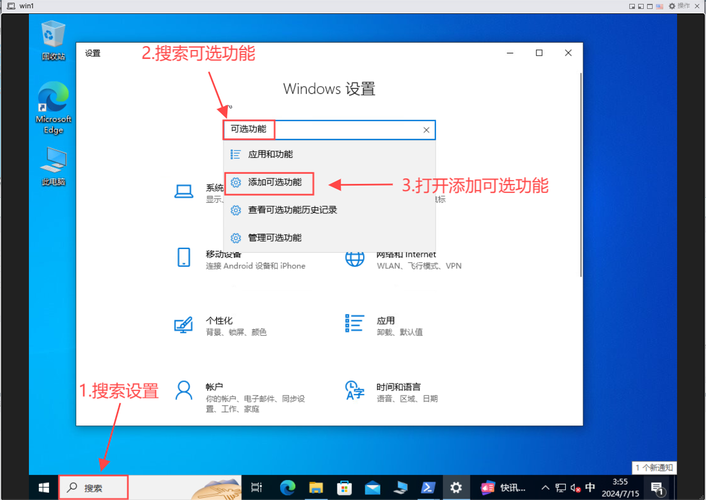
Task: Open the Mail app from the taskbar
Action: coord(372,488)
